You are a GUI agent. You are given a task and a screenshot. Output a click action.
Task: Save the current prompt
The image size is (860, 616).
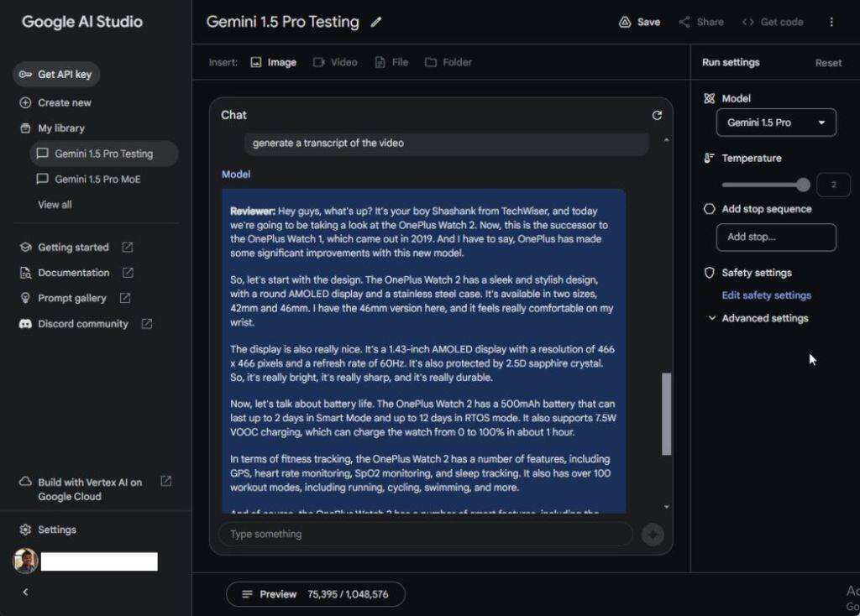click(x=639, y=23)
